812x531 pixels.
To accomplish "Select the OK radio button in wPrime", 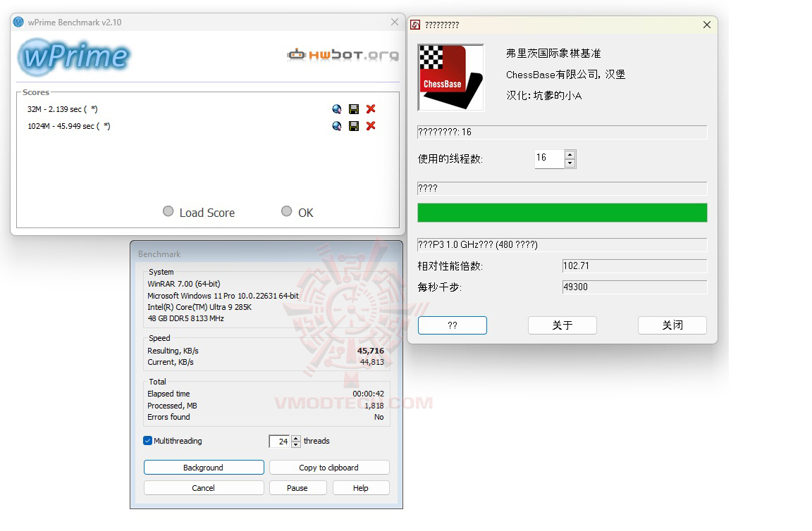I will click(286, 211).
